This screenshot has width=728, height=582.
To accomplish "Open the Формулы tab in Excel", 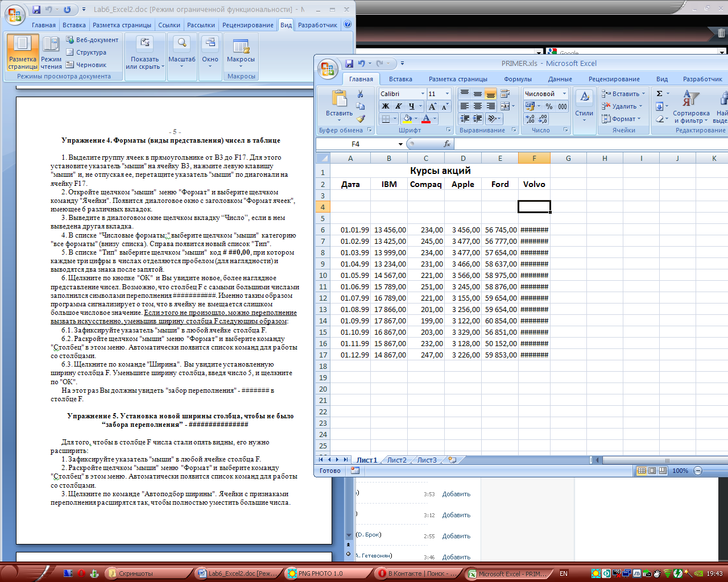I will (x=518, y=79).
